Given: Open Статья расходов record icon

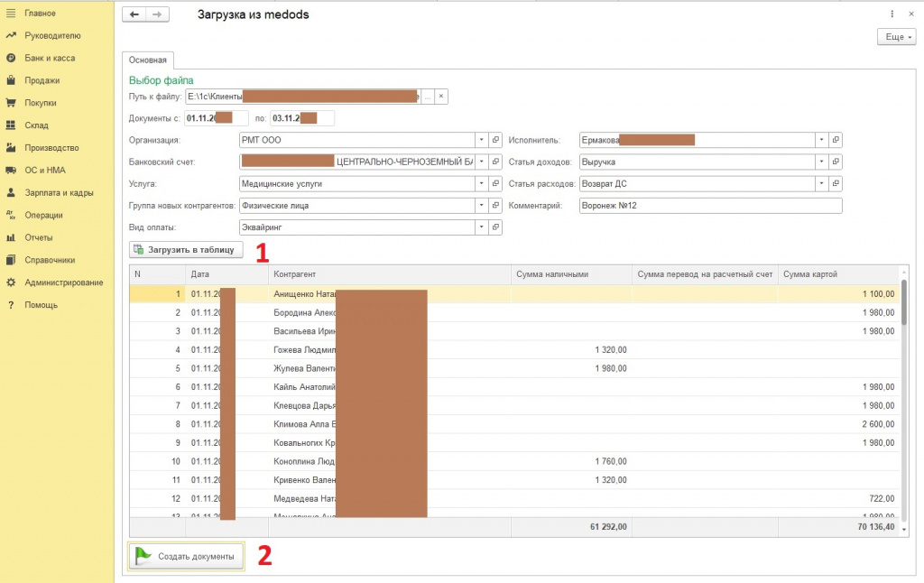Looking at the screenshot, I should [836, 183].
